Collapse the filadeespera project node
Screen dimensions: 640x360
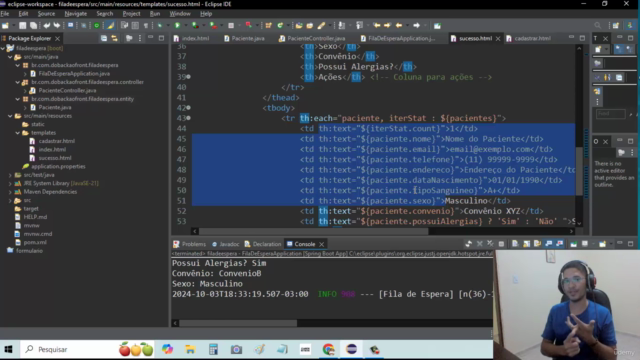tap(3, 48)
